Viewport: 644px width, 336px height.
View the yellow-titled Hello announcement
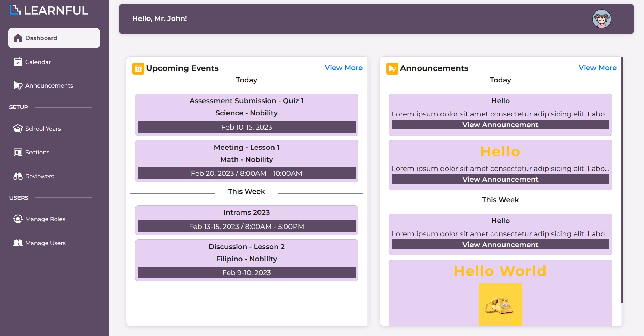[x=500, y=179]
